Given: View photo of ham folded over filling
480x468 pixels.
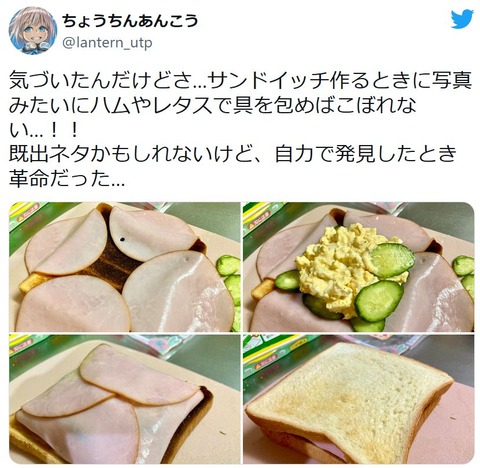Looking at the screenshot, I should (124, 399).
